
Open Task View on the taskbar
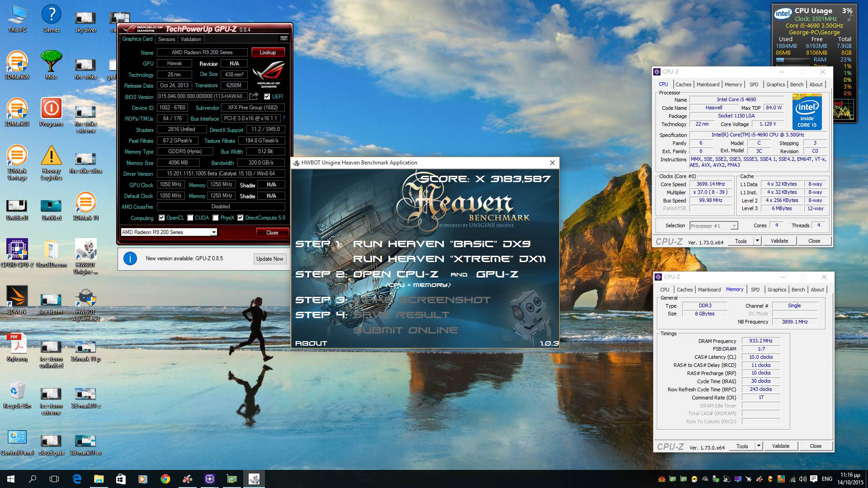(54, 479)
